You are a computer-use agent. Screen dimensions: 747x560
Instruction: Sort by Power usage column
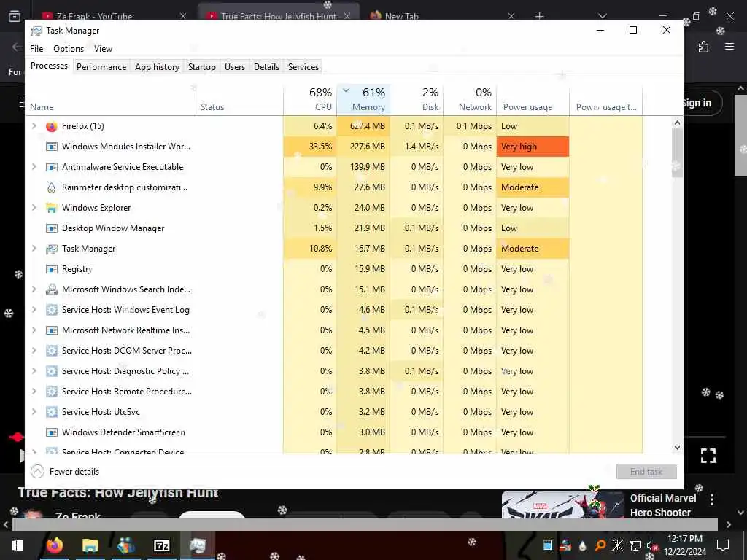(x=533, y=99)
